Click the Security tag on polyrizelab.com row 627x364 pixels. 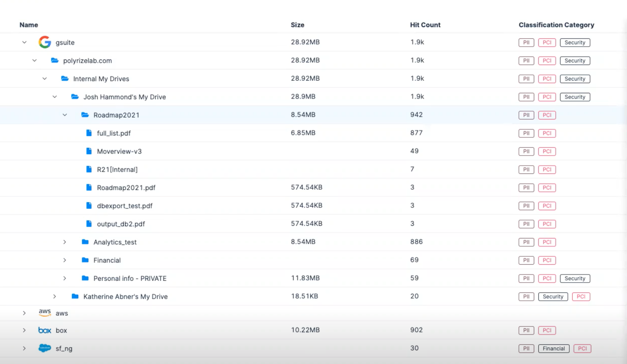574,61
